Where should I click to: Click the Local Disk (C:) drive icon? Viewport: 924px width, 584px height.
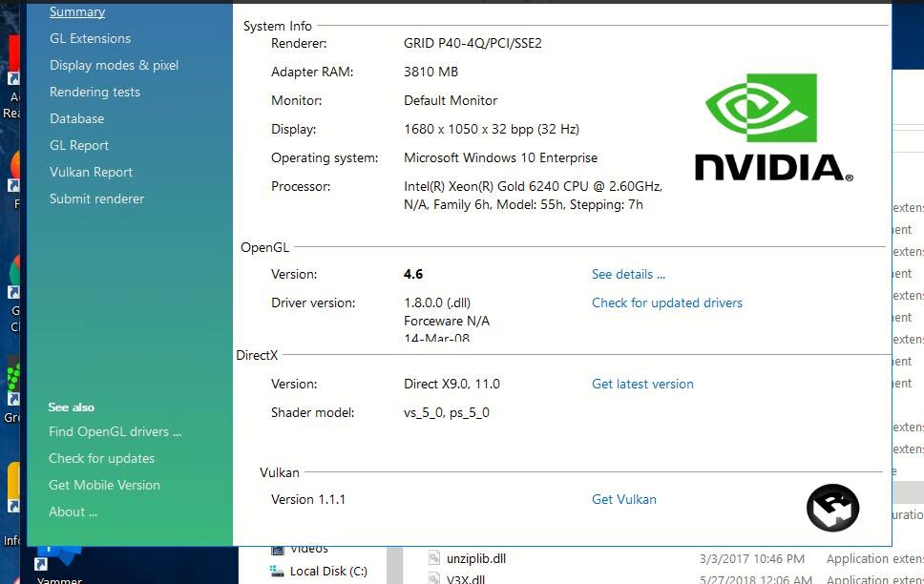pos(277,572)
